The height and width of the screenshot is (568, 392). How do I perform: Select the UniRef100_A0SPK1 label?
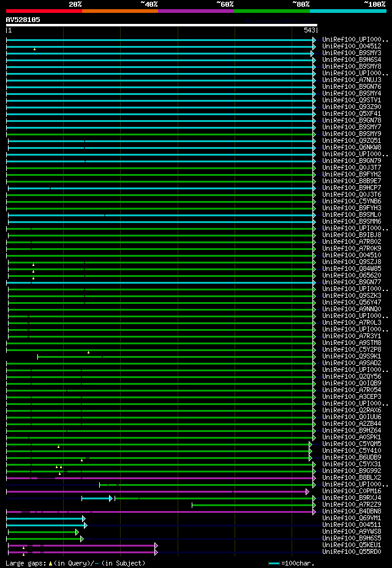pos(352,437)
